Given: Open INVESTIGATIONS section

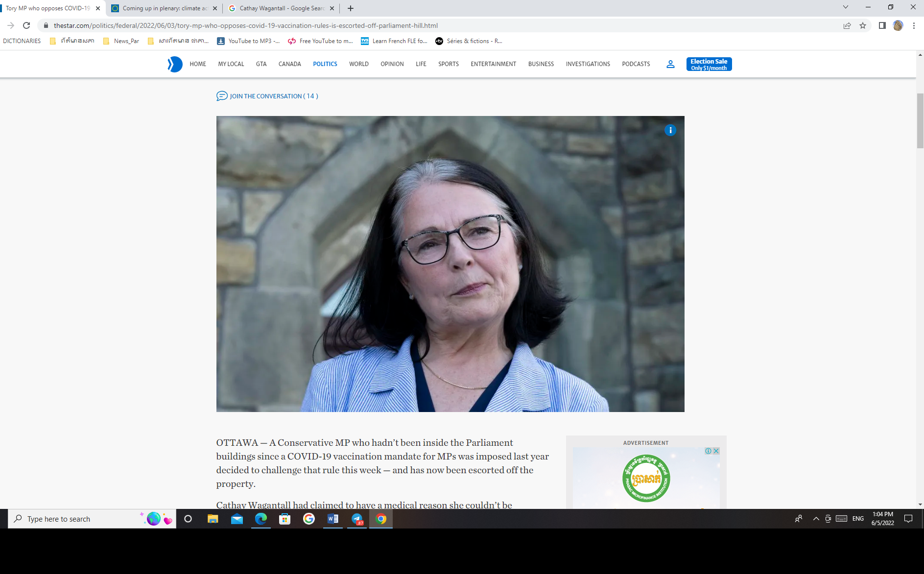Looking at the screenshot, I should tap(588, 64).
